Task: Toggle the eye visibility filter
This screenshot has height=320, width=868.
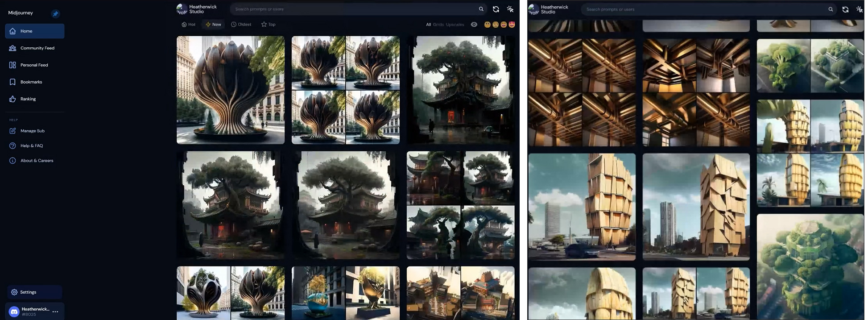Action: point(474,25)
